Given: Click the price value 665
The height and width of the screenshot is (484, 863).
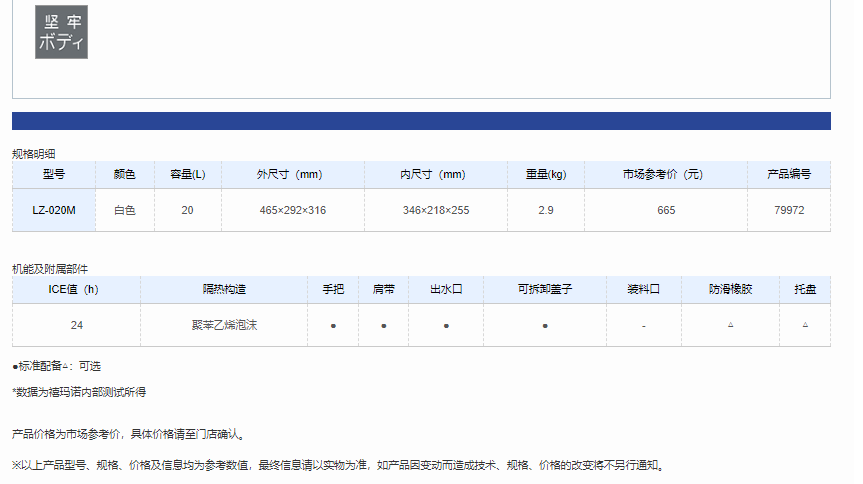Looking at the screenshot, I should pyautogui.click(x=666, y=210).
